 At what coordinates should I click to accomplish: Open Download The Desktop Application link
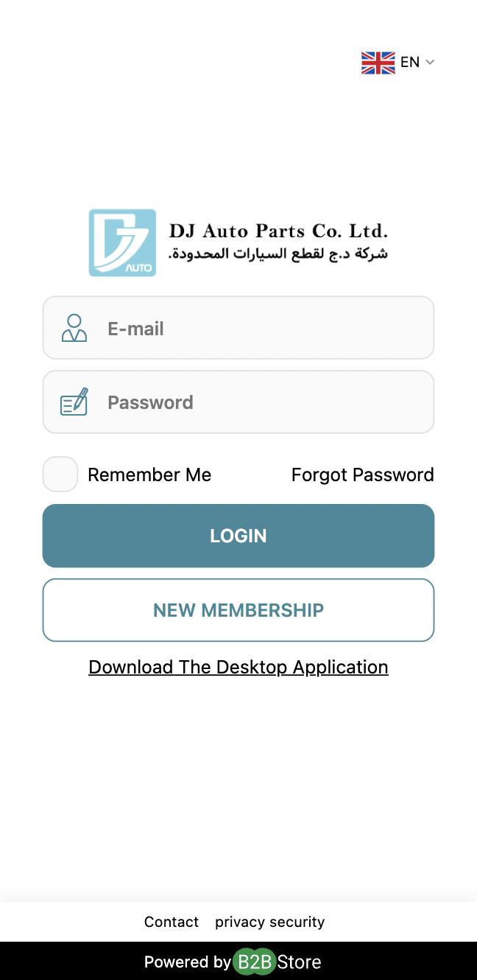click(x=239, y=667)
